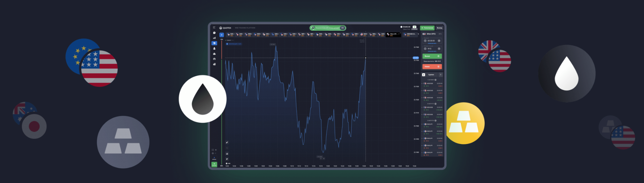Image resolution: width=644 pixels, height=183 pixels.
Task: Click the 23.7540 price axis label
Action: coord(416,74)
